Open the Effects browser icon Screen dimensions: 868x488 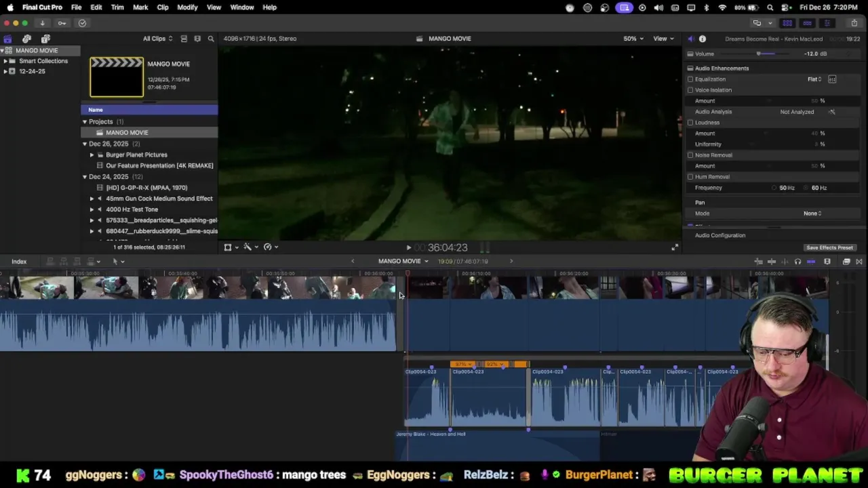point(846,262)
